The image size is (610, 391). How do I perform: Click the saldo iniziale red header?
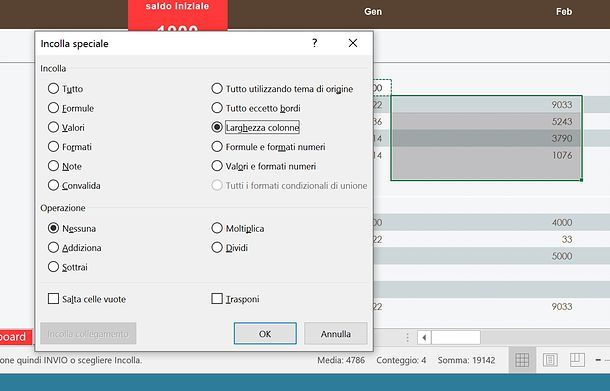pyautogui.click(x=178, y=14)
